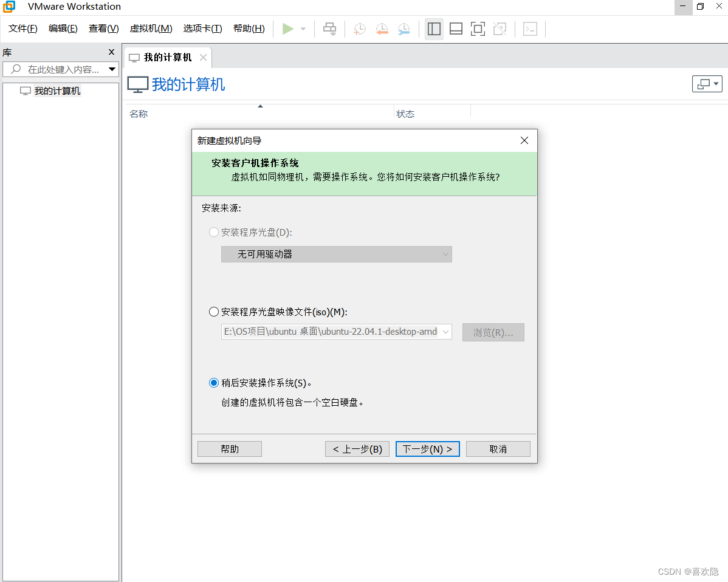Close the 我的计算机 tab

click(x=203, y=57)
